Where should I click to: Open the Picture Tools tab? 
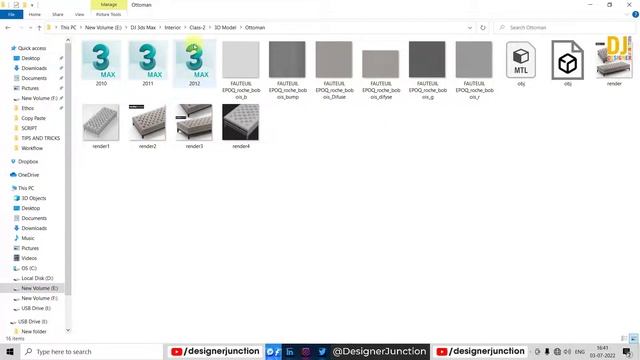click(109, 14)
